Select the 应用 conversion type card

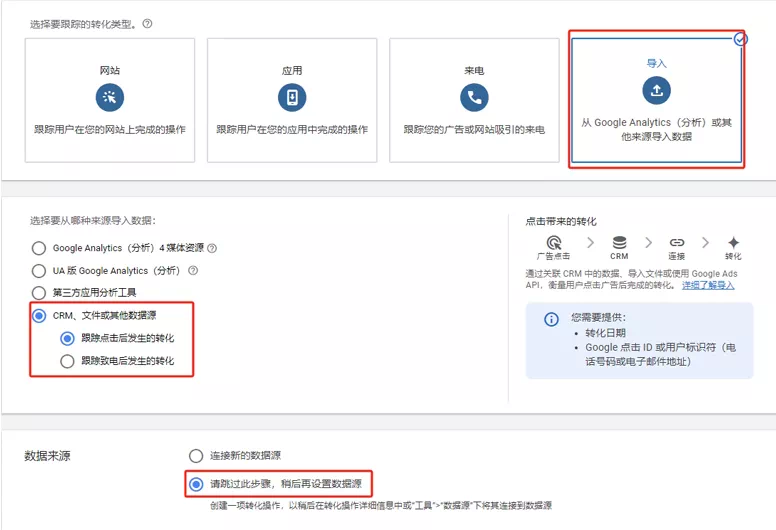click(292, 100)
